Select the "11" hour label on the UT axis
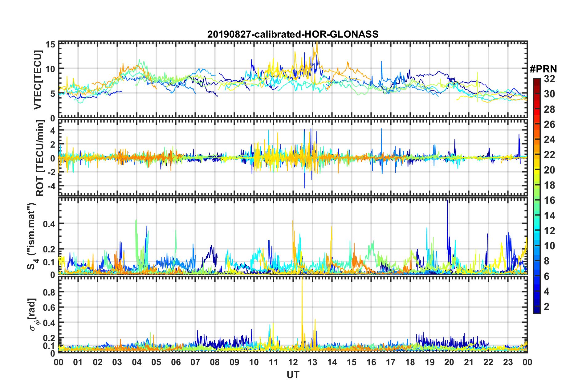The width and height of the screenshot is (586, 392). coord(273,362)
